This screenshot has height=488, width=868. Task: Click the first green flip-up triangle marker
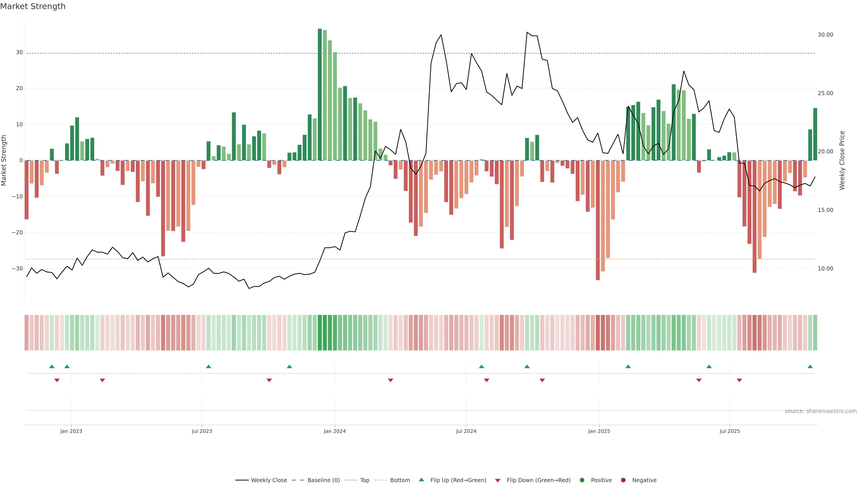52,366
